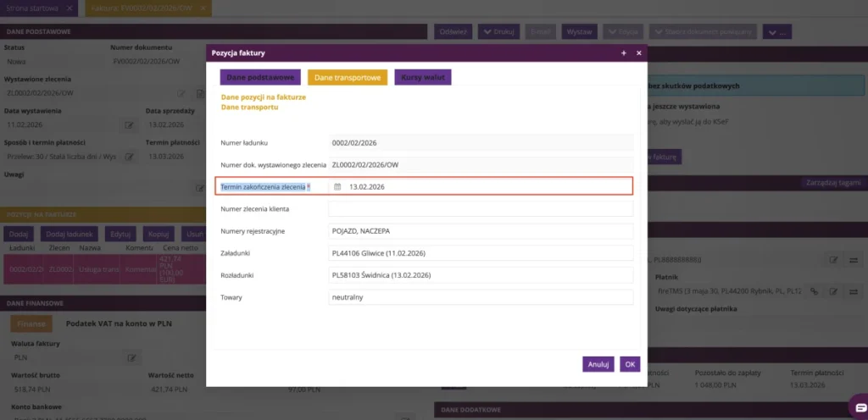Click the Kopiuj button
The height and width of the screenshot is (420, 868).
[x=159, y=234]
